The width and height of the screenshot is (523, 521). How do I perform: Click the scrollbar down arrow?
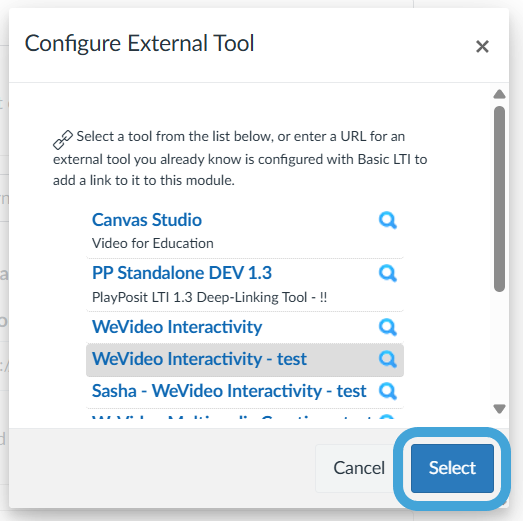coord(499,409)
